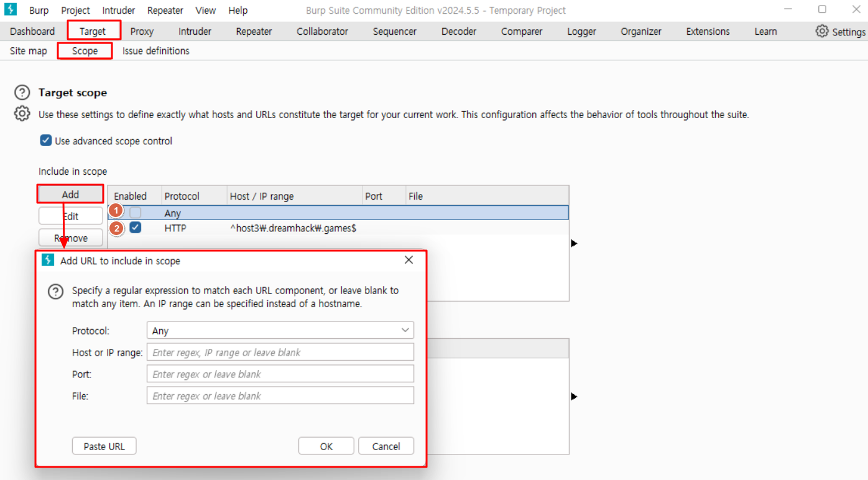
Task: Click Cancel in the Add URL dialog
Action: (386, 446)
